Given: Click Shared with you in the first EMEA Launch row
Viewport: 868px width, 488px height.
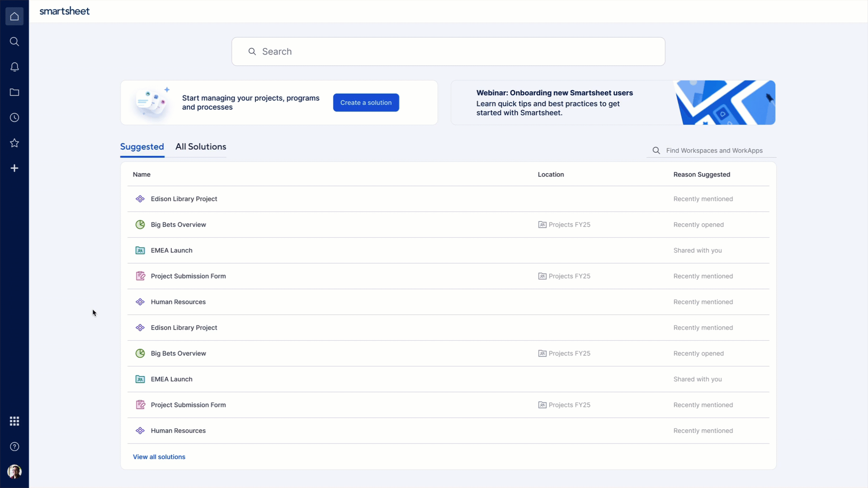Looking at the screenshot, I should tap(698, 250).
